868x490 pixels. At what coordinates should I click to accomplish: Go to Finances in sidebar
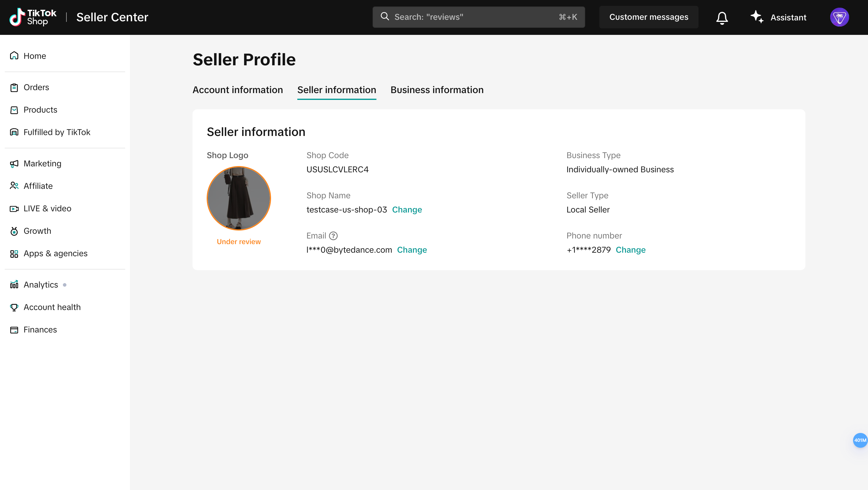[40, 330]
